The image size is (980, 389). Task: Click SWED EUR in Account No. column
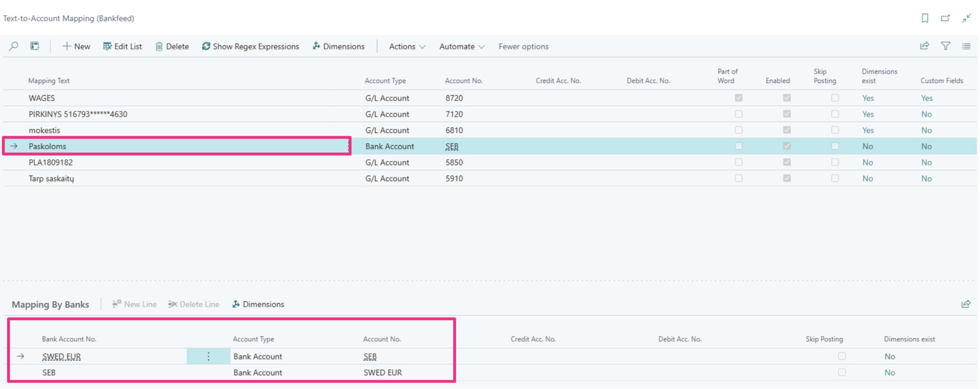coord(382,373)
